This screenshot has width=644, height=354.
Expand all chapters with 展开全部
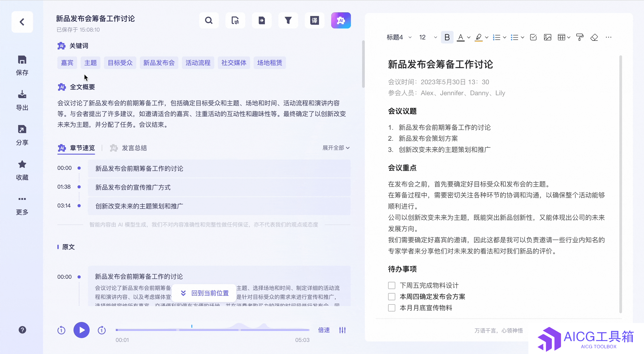pos(336,148)
